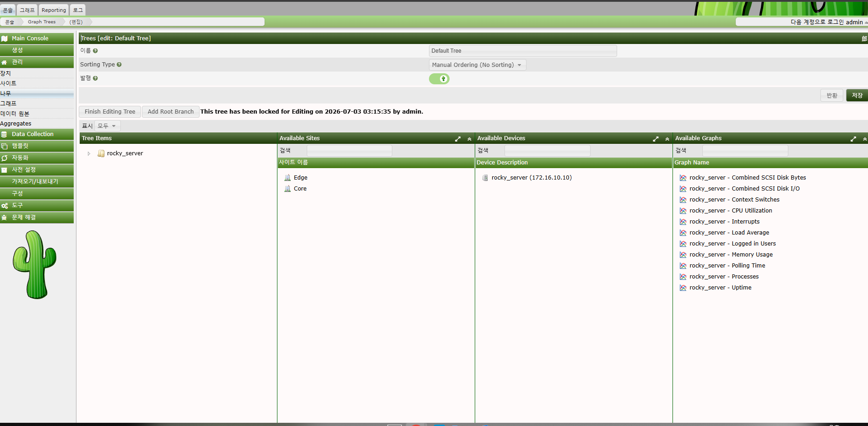Viewport: 868px width, 426px height.
Task: Open the Sorting Type dropdown
Action: coord(477,65)
